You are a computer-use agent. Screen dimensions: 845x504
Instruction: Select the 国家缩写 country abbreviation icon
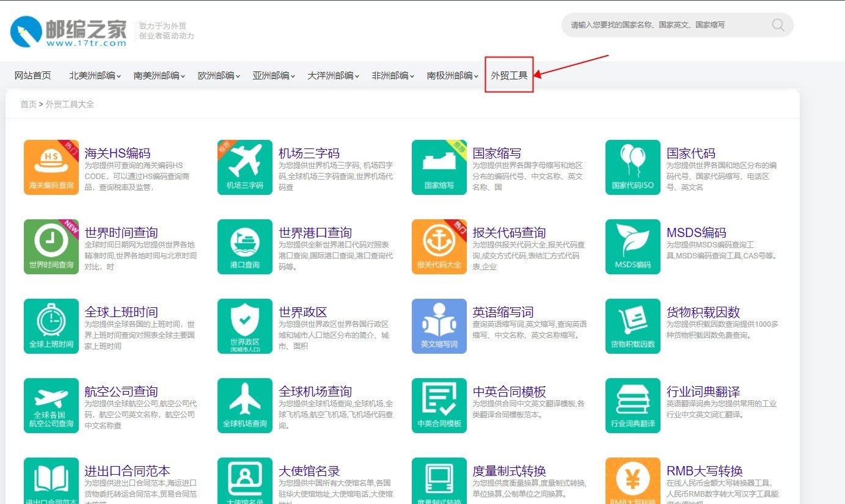pos(438,167)
